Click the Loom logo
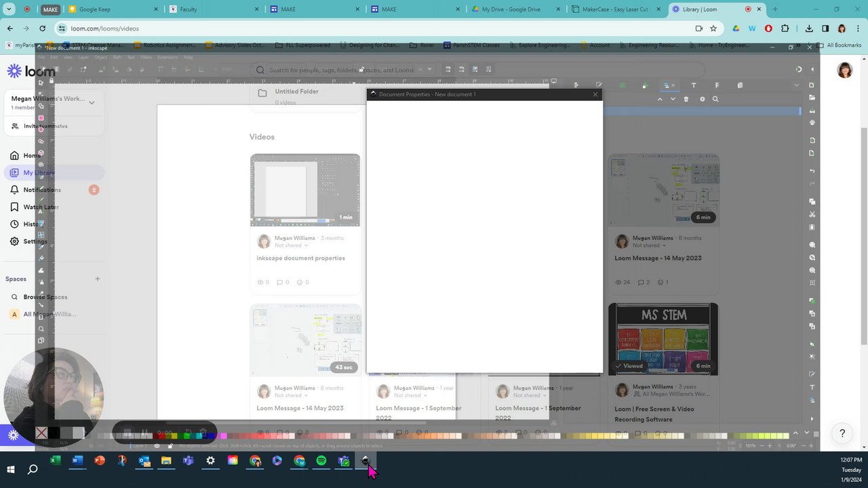The height and width of the screenshot is (488, 868). tap(31, 71)
